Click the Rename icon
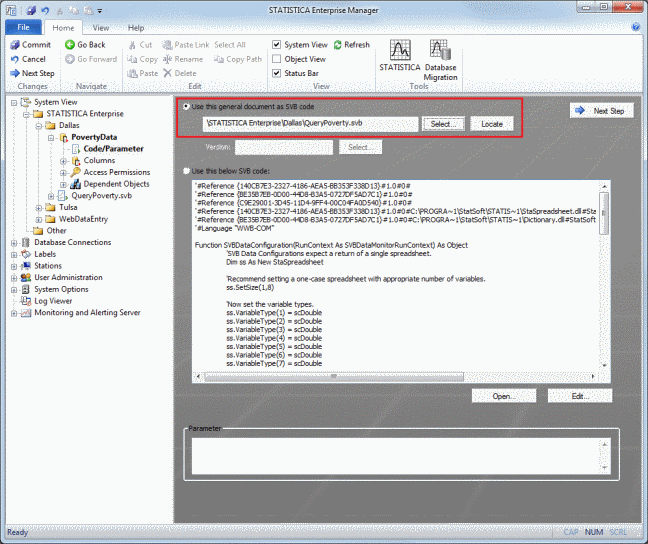Viewport: 648px width, 544px height. 167,59
